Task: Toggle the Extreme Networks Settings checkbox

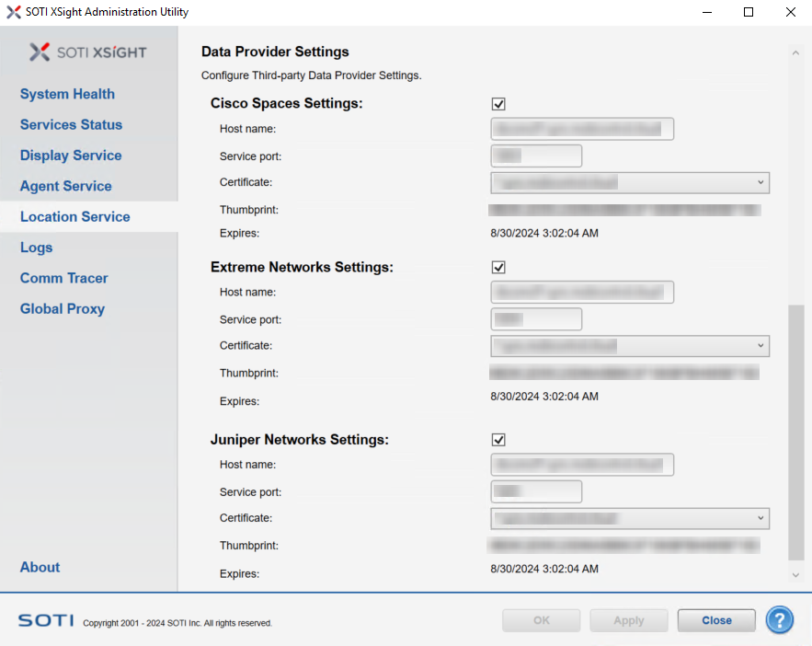Action: click(x=498, y=267)
